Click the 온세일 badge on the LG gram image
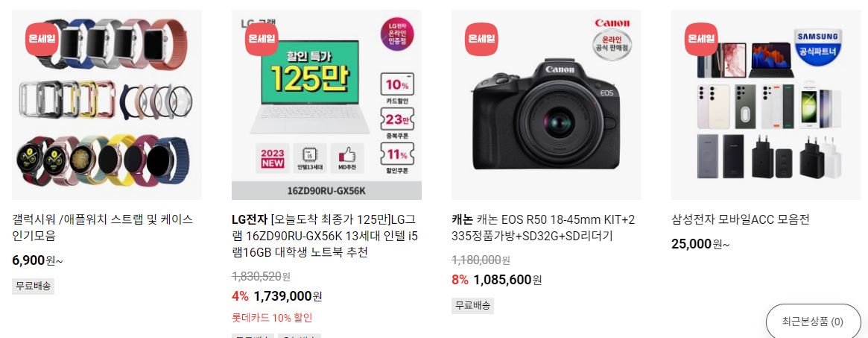 tap(262, 39)
